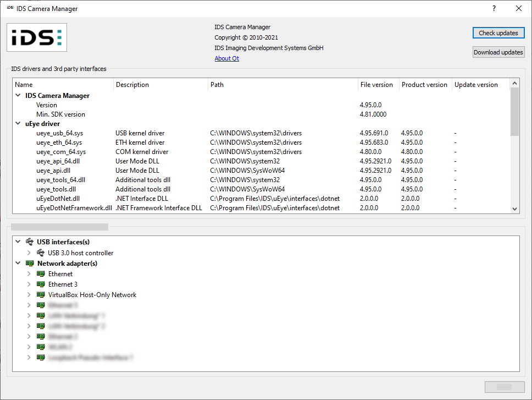Image resolution: width=532 pixels, height=400 pixels.
Task: Click the Check updates button
Action: click(498, 33)
